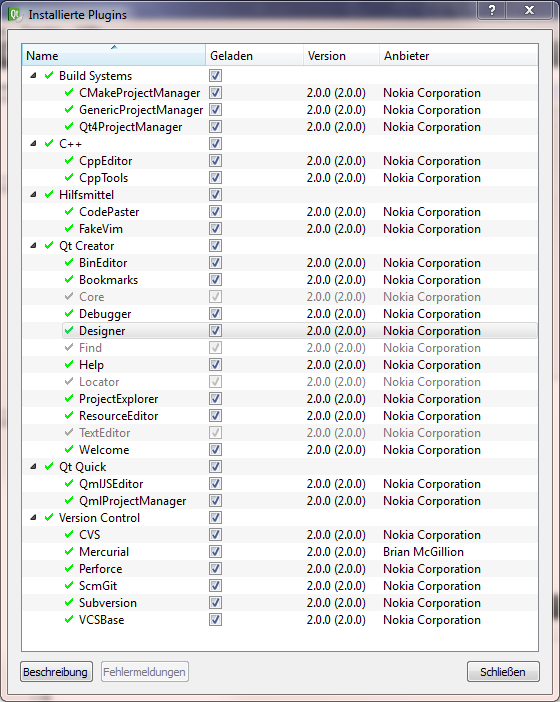Select the ScmGit plugin row

(x=280, y=586)
